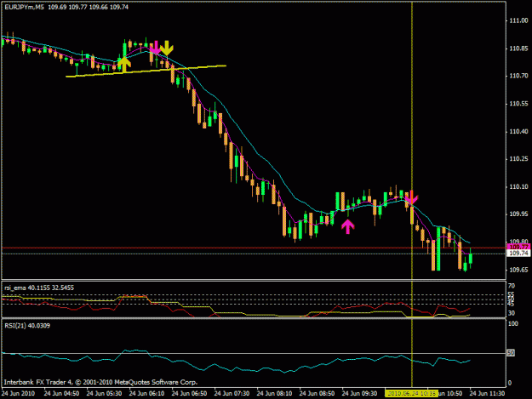The width and height of the screenshot is (532, 399).
Task: Click the 110.70 price scale label
Action: point(518,76)
